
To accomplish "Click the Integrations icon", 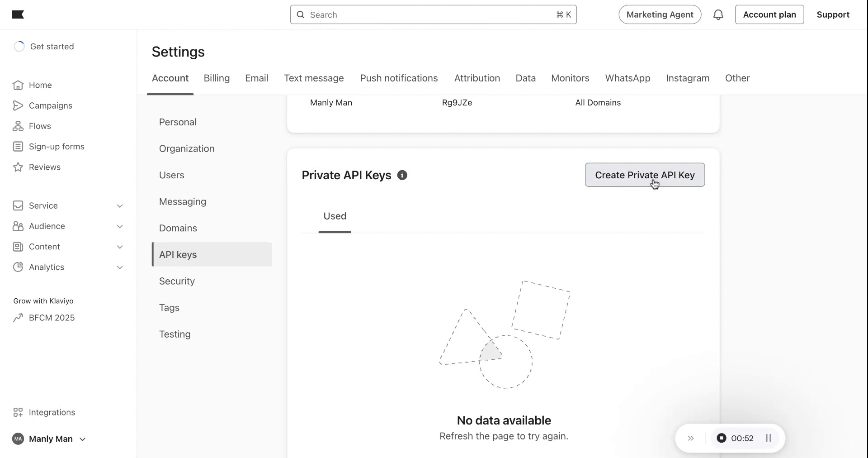I will click(18, 412).
